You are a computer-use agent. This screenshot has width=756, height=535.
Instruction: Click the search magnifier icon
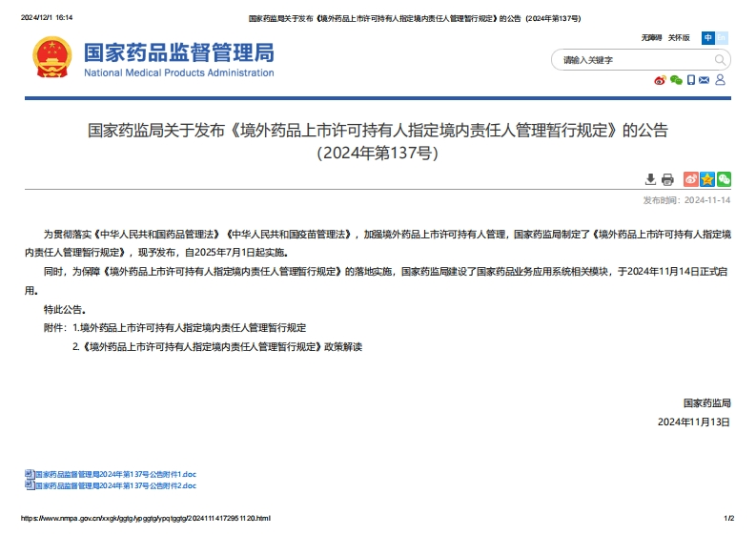(x=721, y=60)
